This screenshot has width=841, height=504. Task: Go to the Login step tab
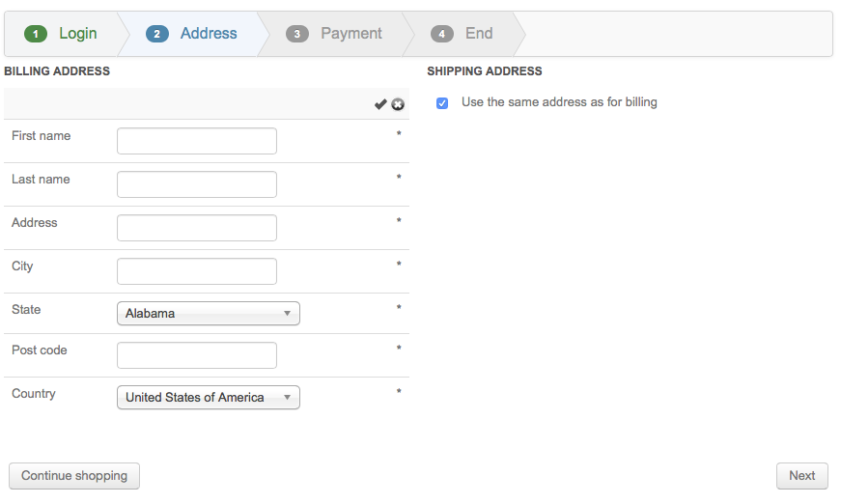pyautogui.click(x=77, y=34)
